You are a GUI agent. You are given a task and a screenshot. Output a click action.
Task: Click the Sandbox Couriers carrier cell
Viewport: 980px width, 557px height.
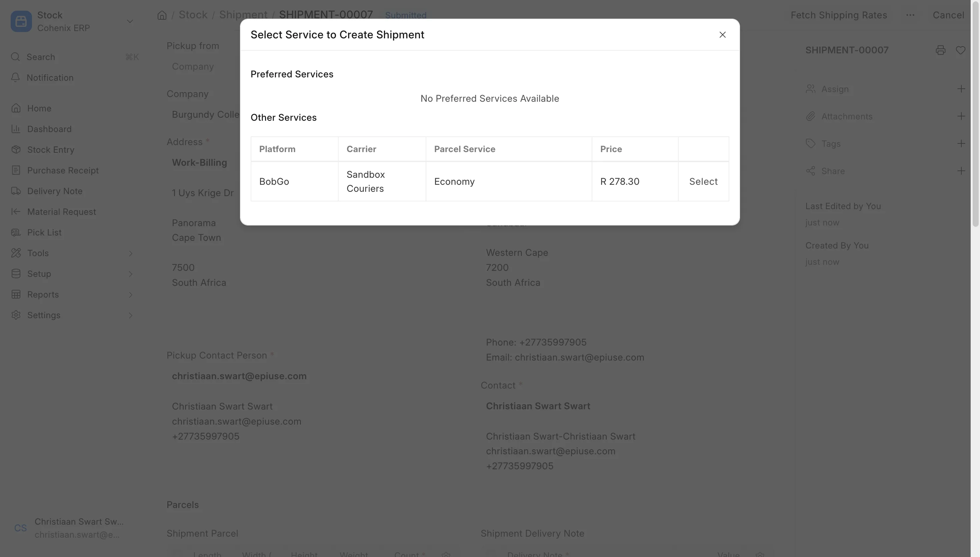click(382, 181)
